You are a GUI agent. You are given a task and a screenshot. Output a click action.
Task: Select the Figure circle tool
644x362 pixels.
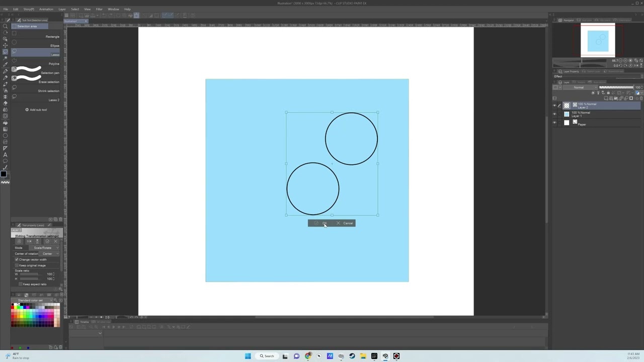pyautogui.click(x=5, y=136)
